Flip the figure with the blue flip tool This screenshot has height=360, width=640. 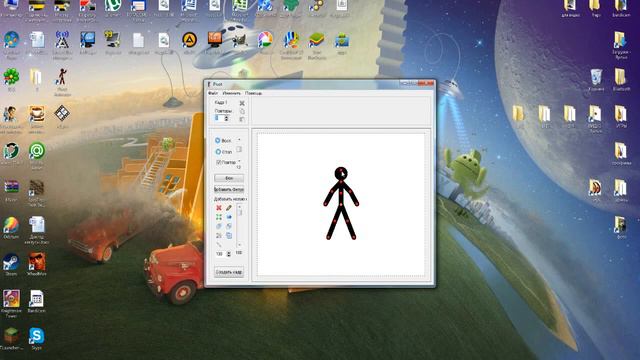[x=229, y=217]
